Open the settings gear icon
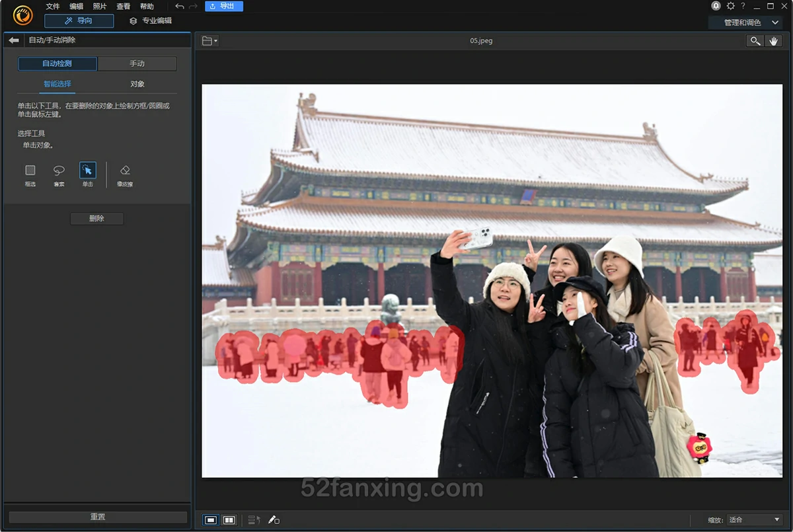 (x=731, y=6)
